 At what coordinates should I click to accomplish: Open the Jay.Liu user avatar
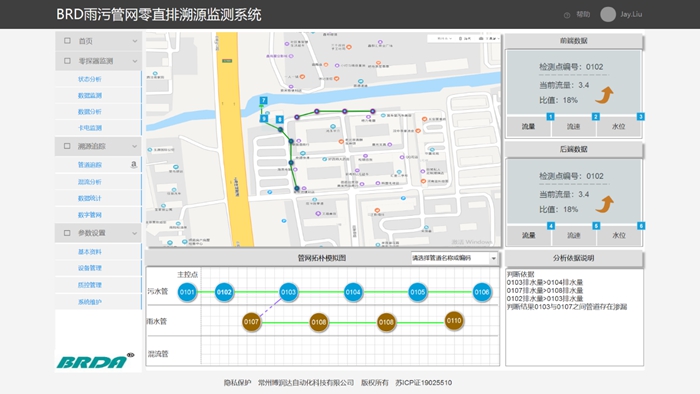608,14
